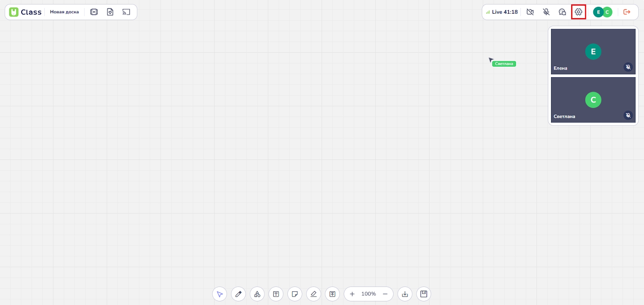Click the download board icon

tap(405, 294)
